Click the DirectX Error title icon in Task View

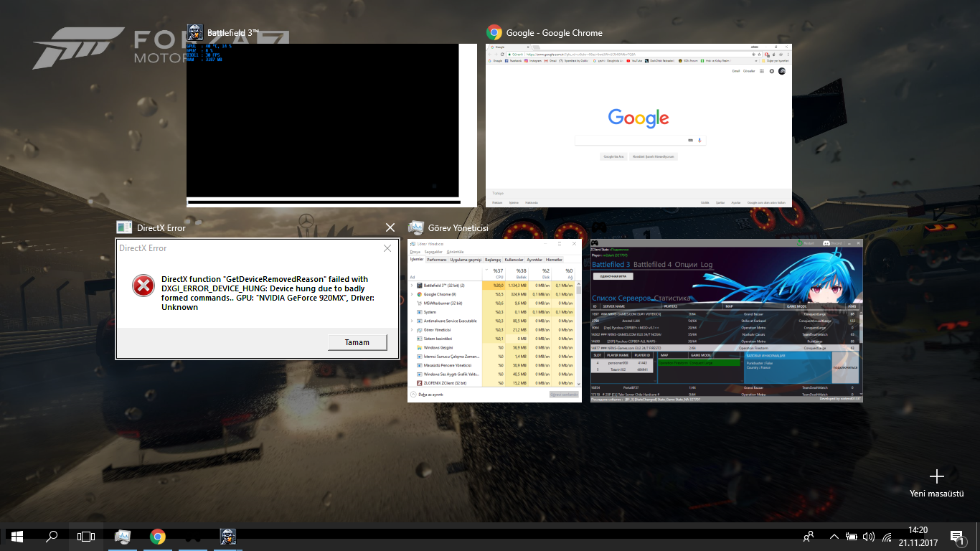124,227
